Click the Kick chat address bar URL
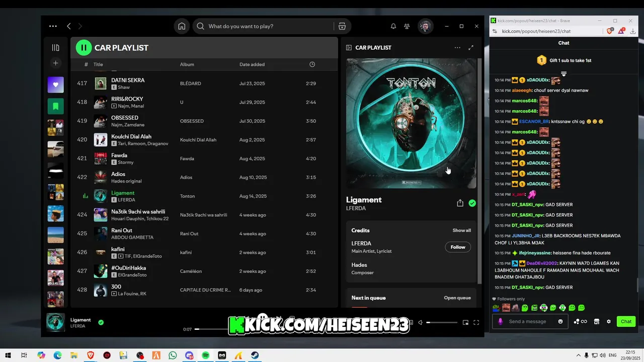The image size is (644, 362). click(536, 31)
